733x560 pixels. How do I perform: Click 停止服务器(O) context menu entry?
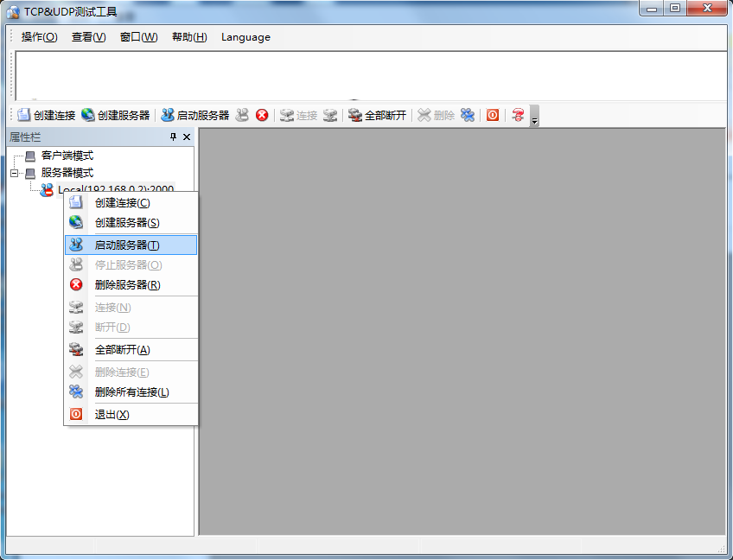131,265
